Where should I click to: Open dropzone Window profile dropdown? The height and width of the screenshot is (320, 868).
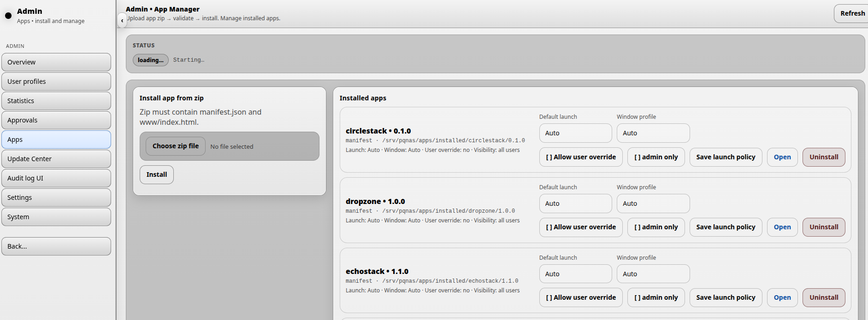[653, 204]
